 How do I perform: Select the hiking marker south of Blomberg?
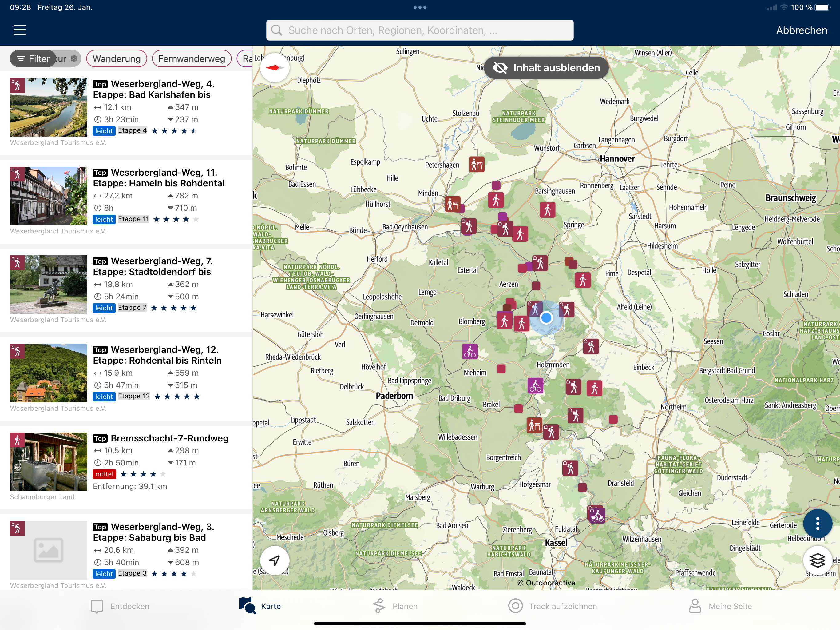tap(504, 321)
